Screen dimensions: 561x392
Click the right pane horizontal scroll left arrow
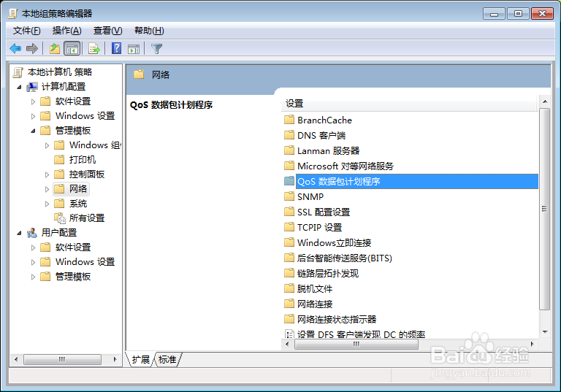[x=287, y=344]
